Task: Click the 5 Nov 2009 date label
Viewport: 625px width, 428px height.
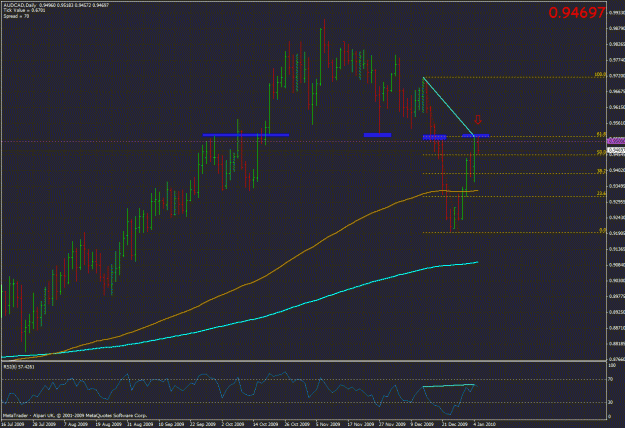Action: (328, 424)
